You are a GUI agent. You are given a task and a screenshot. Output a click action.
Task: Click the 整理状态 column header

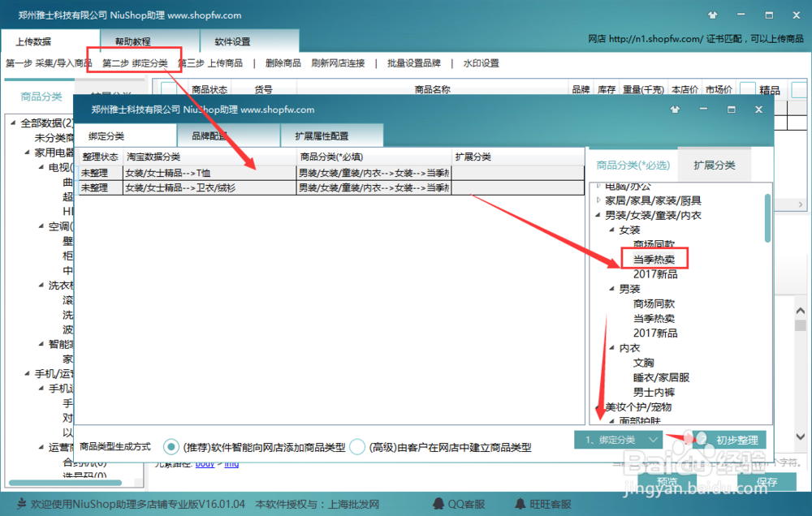click(100, 157)
